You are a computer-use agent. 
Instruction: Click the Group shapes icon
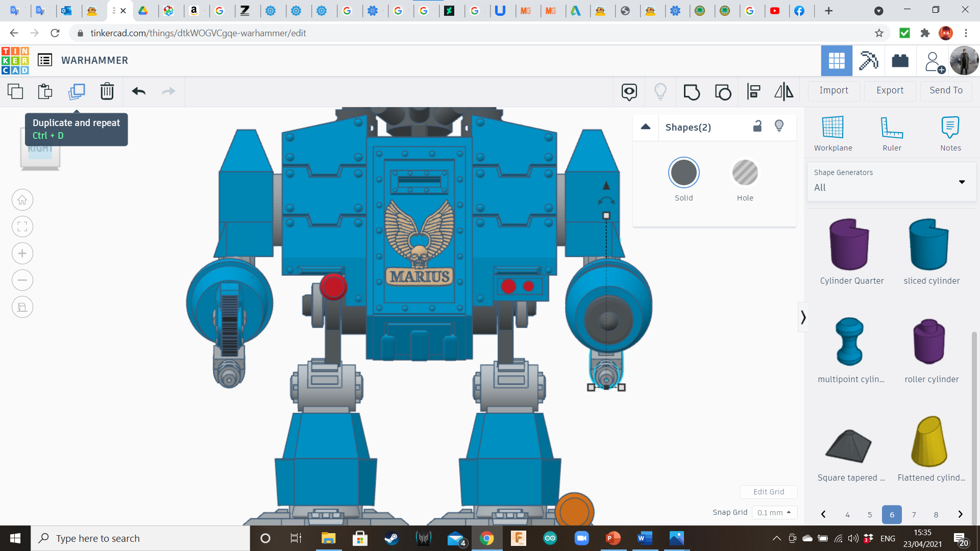coord(692,92)
